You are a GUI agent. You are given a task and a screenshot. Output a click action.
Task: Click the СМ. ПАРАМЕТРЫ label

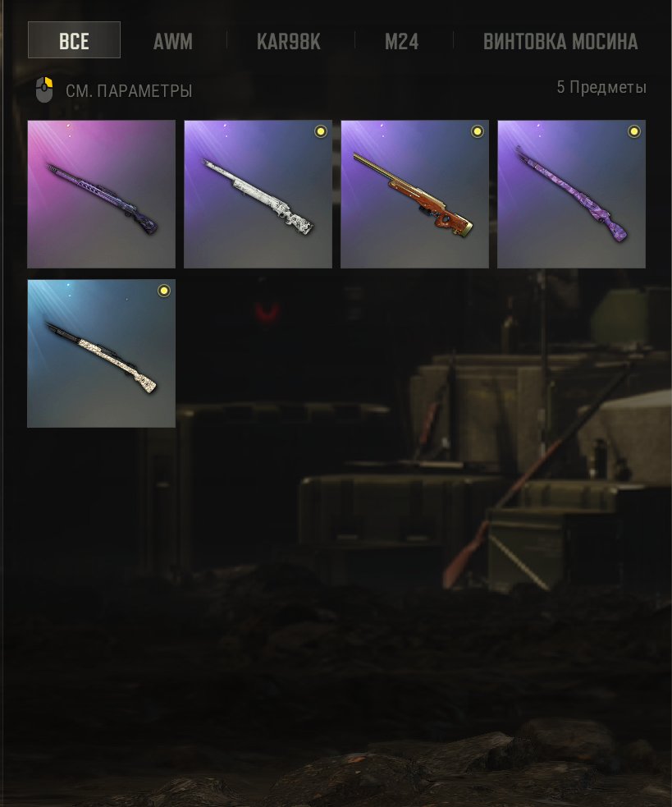pyautogui.click(x=129, y=91)
